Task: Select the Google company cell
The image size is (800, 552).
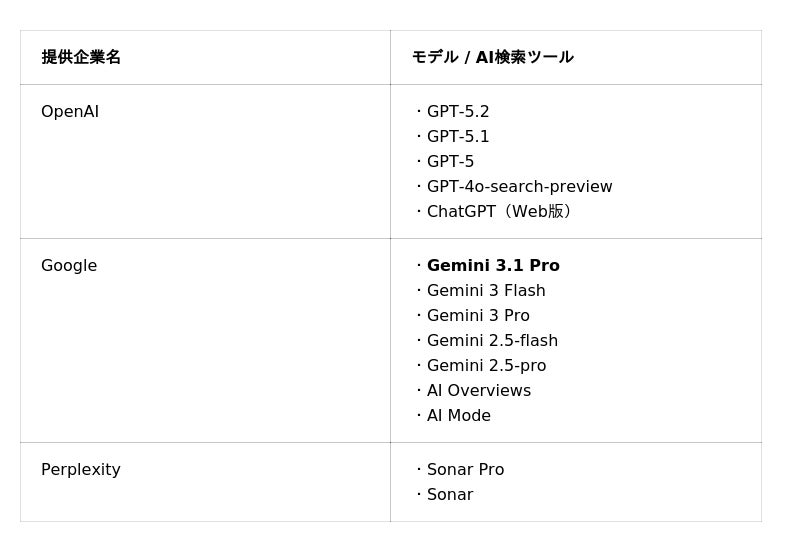Action: [x=69, y=266]
